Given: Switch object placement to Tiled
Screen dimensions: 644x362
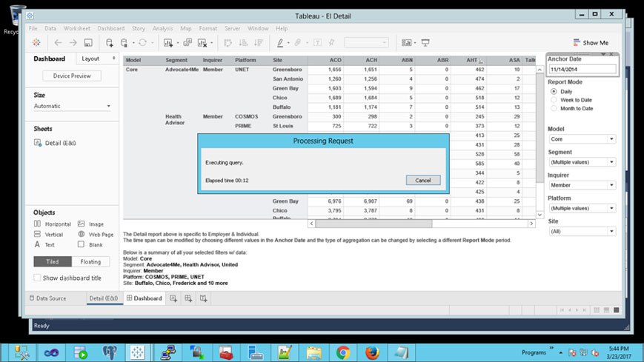Looking at the screenshot, I should click(53, 261).
